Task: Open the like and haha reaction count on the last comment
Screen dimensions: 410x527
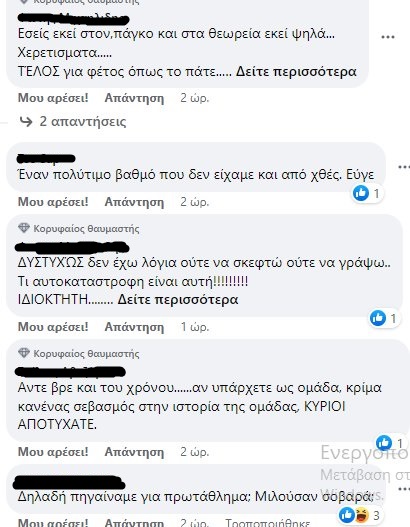Action: 360,515
